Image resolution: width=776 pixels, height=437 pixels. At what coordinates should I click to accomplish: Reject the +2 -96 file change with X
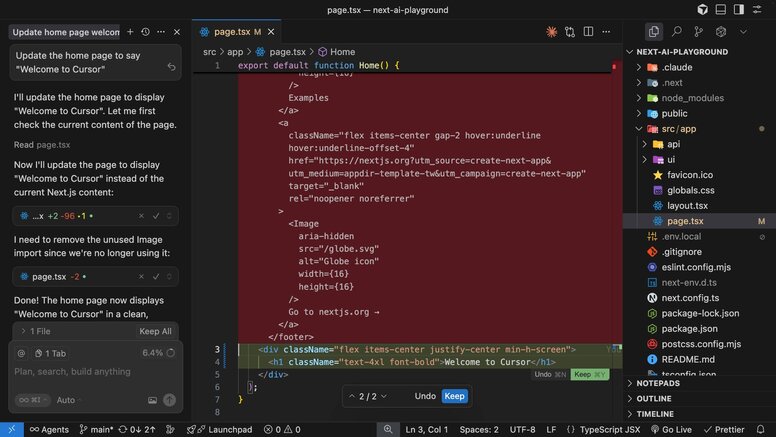click(x=142, y=216)
